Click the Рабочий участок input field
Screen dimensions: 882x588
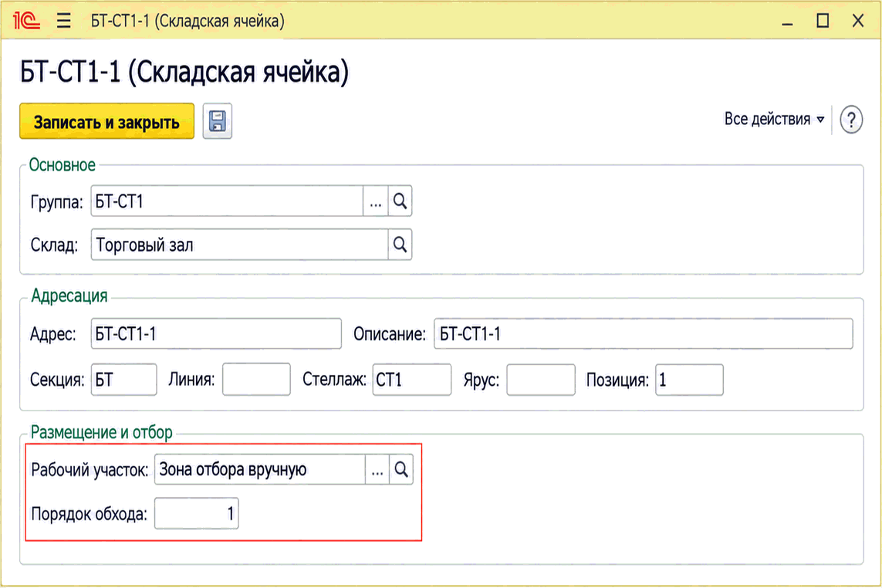tap(260, 469)
